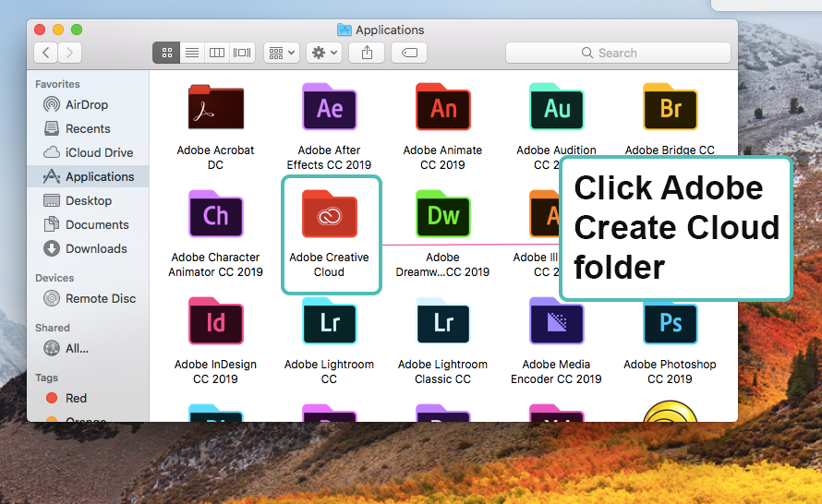
Task: Click the Adobe Creative Cloud folder
Action: coord(329,214)
